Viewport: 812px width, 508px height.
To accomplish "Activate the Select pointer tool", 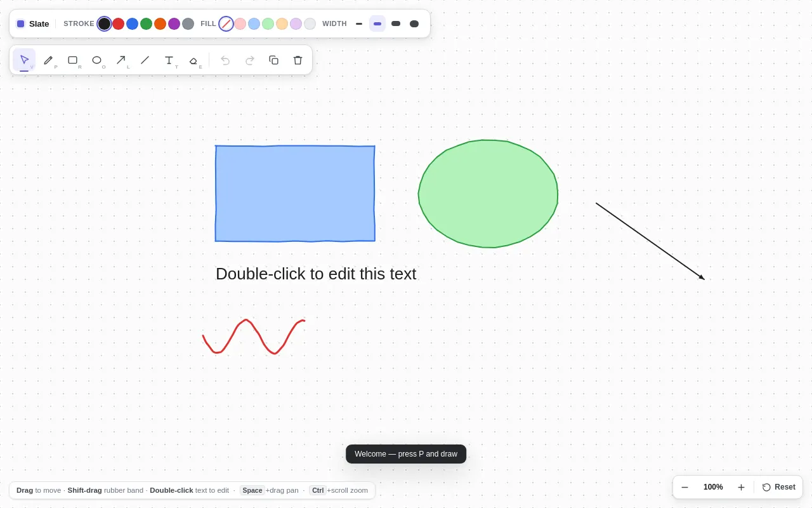I will 24,60.
